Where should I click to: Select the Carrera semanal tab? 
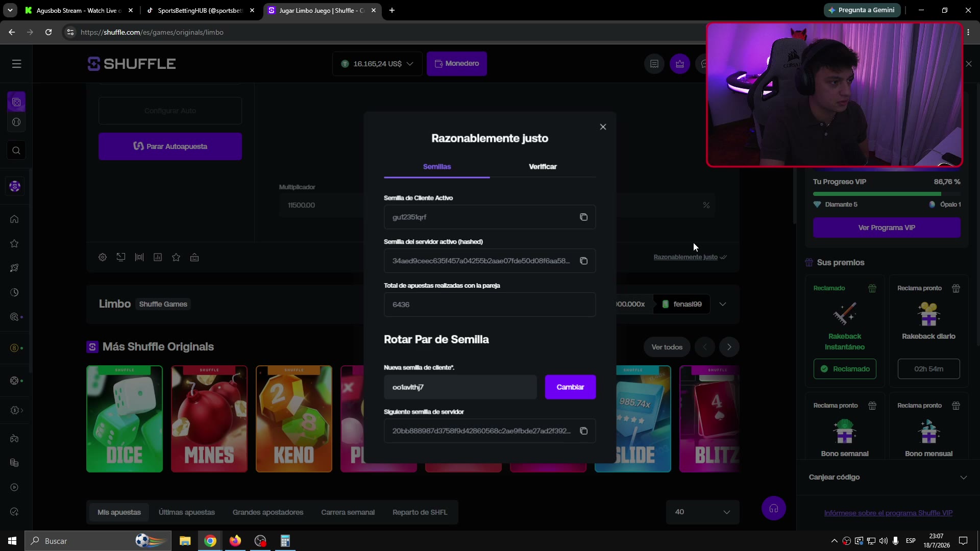coord(348,512)
